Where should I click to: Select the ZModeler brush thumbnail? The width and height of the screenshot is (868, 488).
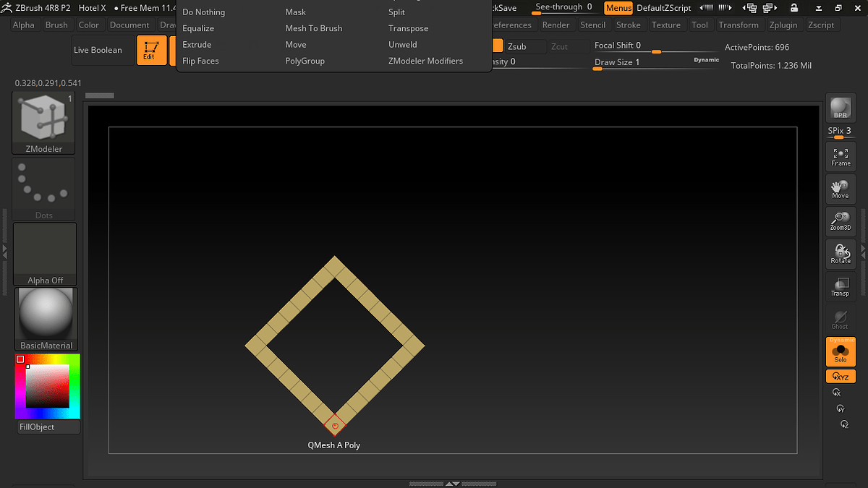pos(44,123)
